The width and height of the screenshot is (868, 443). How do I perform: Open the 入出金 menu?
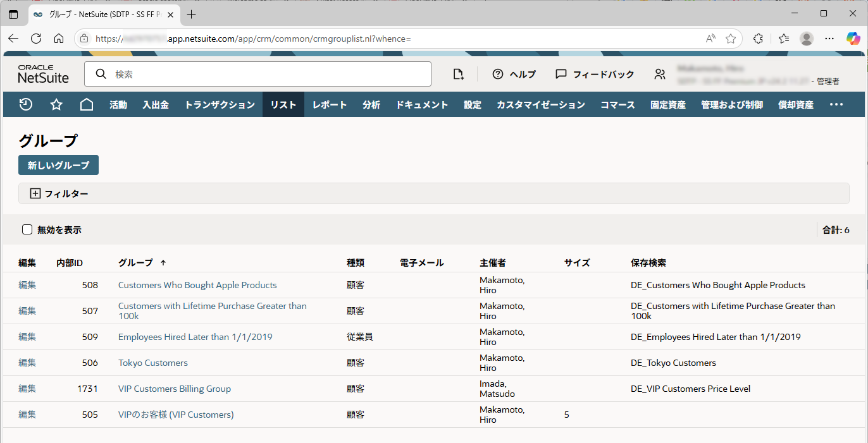pyautogui.click(x=156, y=104)
